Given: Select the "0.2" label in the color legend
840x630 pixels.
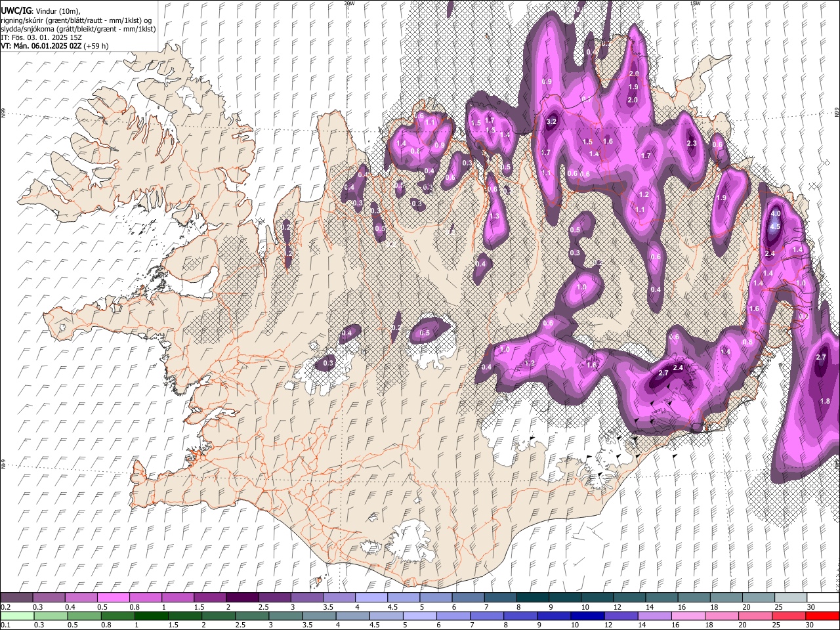Looking at the screenshot, I should click(x=5, y=607).
